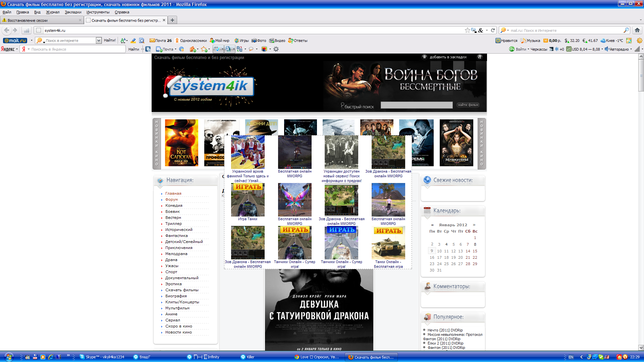The image size is (644, 362).
Task: Open Видео from Mail.ru toolbar
Action: [277, 41]
